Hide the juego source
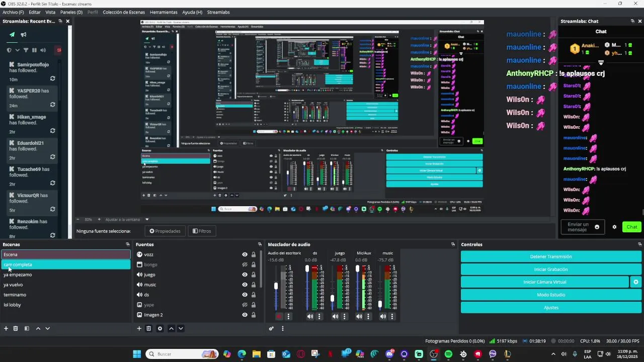644x362 pixels. coord(245,275)
